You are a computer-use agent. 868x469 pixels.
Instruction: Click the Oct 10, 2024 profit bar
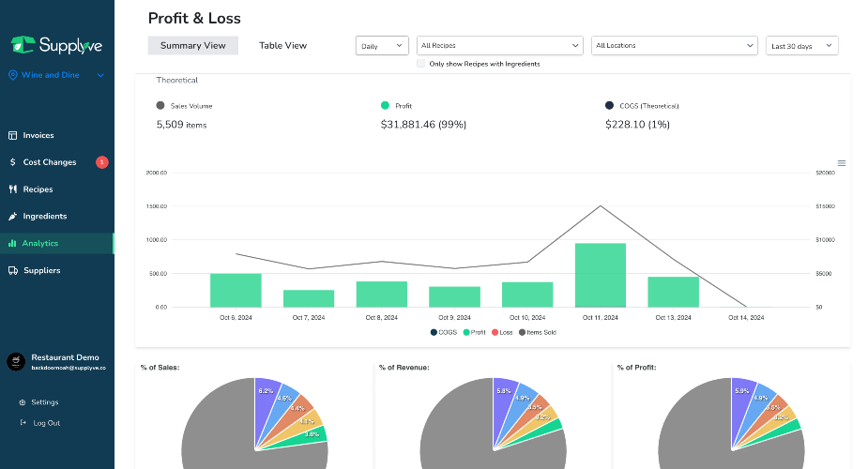pyautogui.click(x=527, y=295)
